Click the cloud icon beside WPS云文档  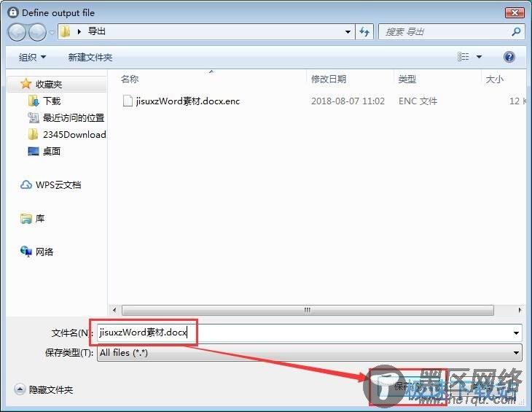(26, 184)
